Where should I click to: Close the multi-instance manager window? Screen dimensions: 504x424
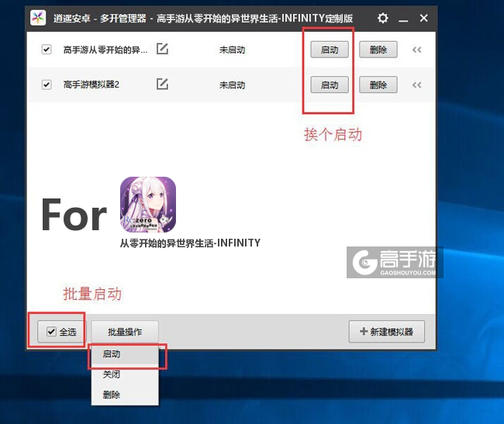(423, 18)
